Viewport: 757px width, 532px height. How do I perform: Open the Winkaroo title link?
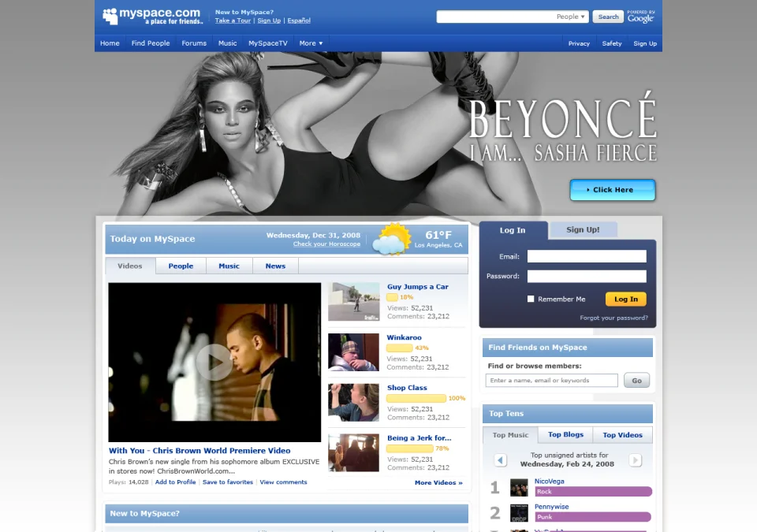click(x=404, y=337)
